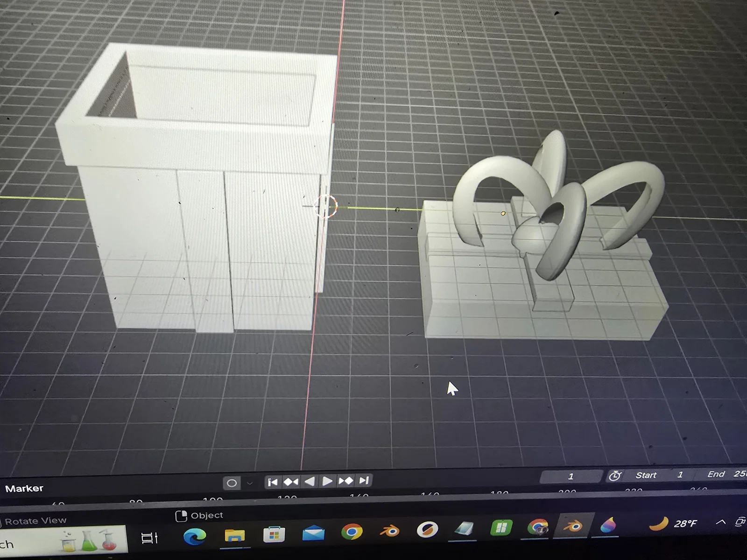Open the Mail app from the taskbar
This screenshot has width=747, height=560.
pos(313,533)
